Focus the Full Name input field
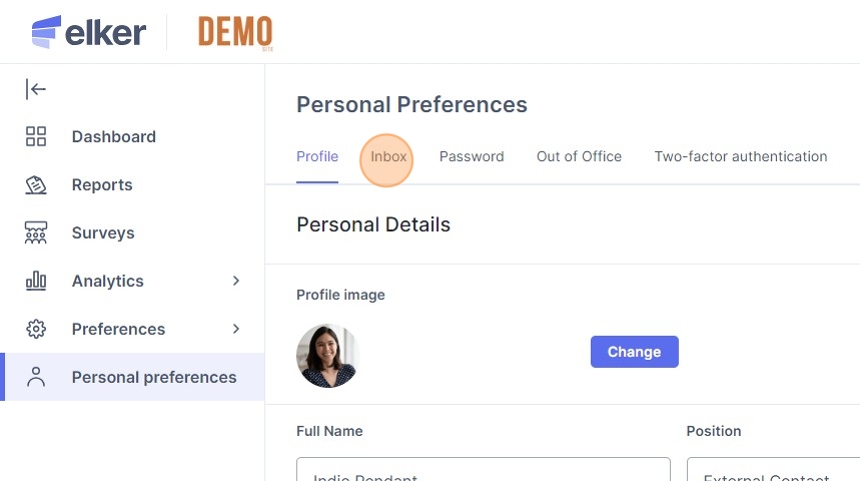The width and height of the screenshot is (860, 481). 483,469
